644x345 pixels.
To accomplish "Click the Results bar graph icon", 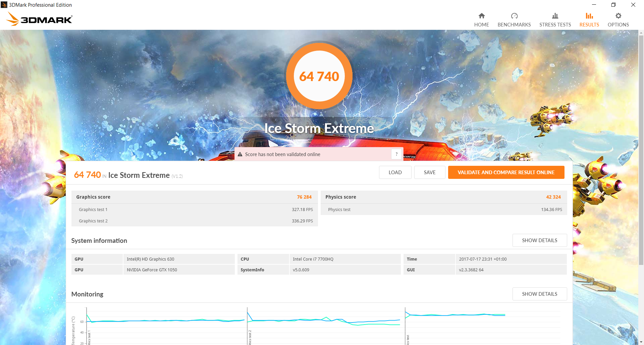I will pyautogui.click(x=589, y=16).
